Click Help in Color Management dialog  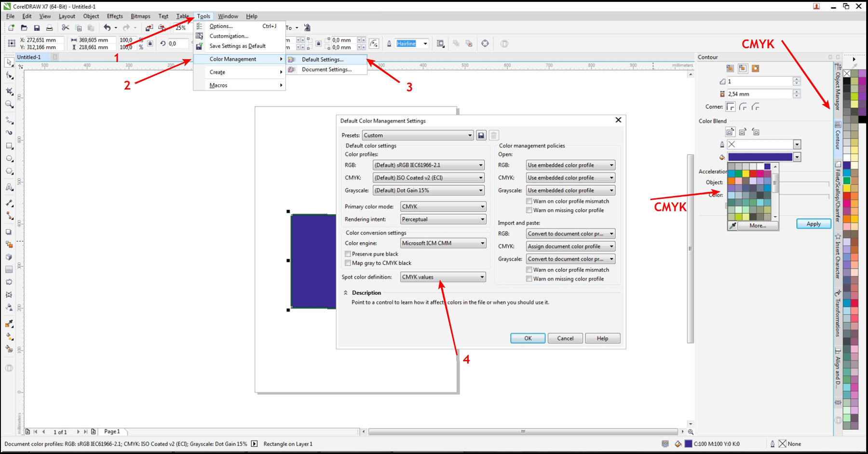tap(602, 338)
